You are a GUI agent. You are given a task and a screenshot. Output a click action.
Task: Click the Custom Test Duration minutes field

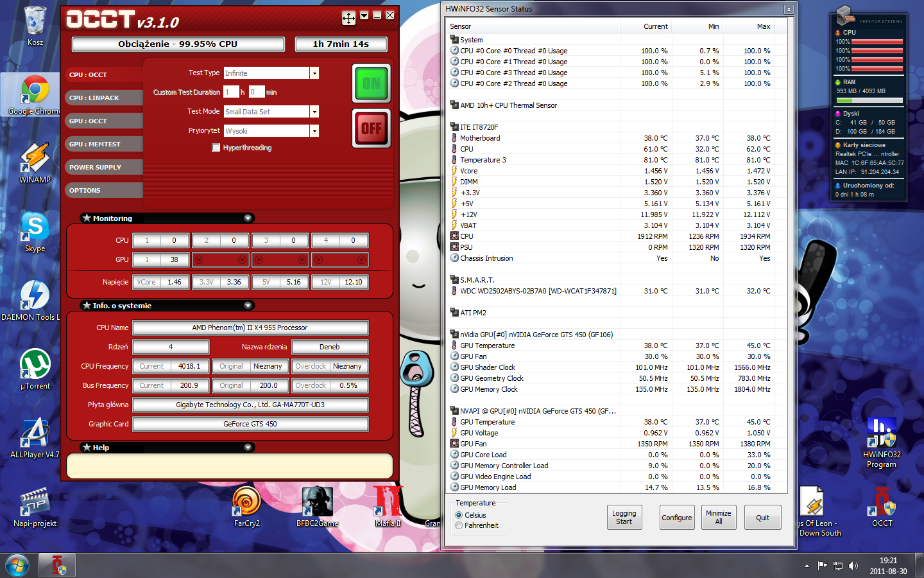[x=257, y=92]
